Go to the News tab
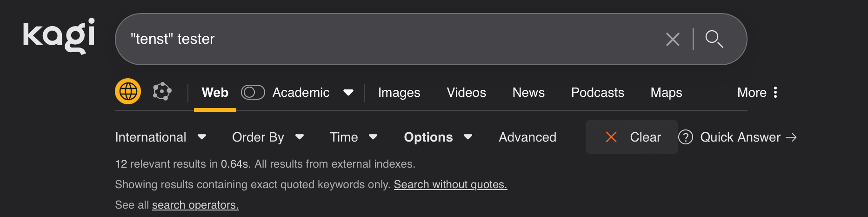Viewport: 868px width, 217px height. pyautogui.click(x=528, y=93)
